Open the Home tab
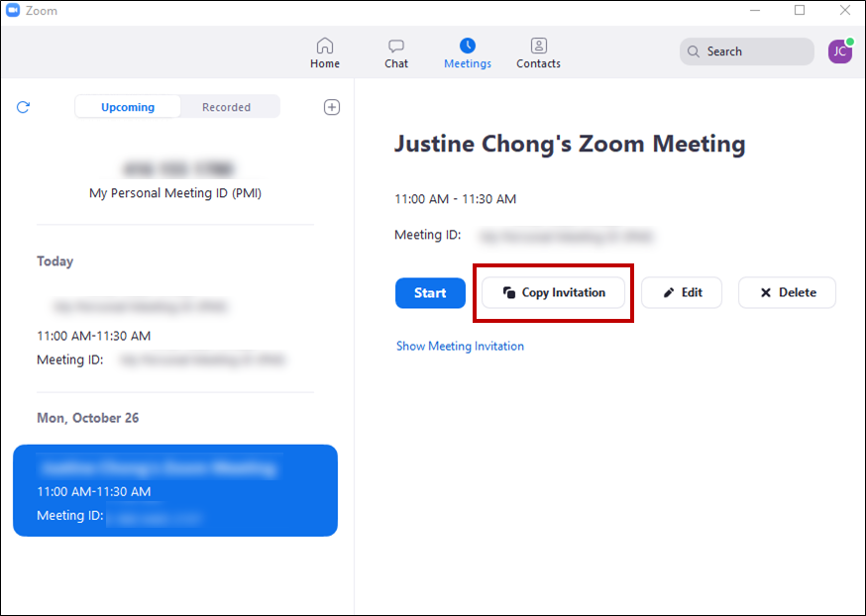 [x=324, y=52]
